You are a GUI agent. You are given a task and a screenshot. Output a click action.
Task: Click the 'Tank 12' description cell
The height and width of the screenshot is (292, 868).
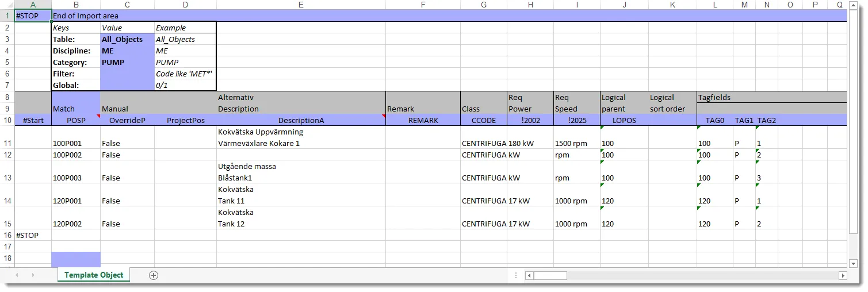click(x=301, y=218)
